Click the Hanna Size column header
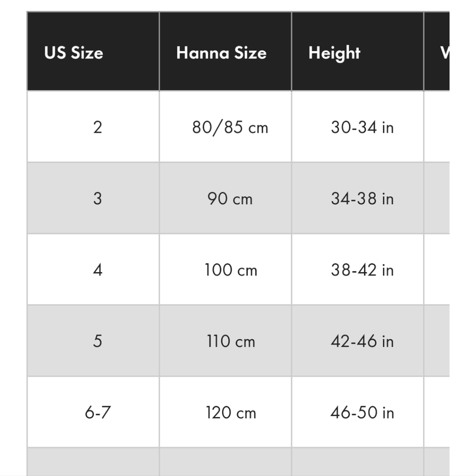 (x=225, y=51)
